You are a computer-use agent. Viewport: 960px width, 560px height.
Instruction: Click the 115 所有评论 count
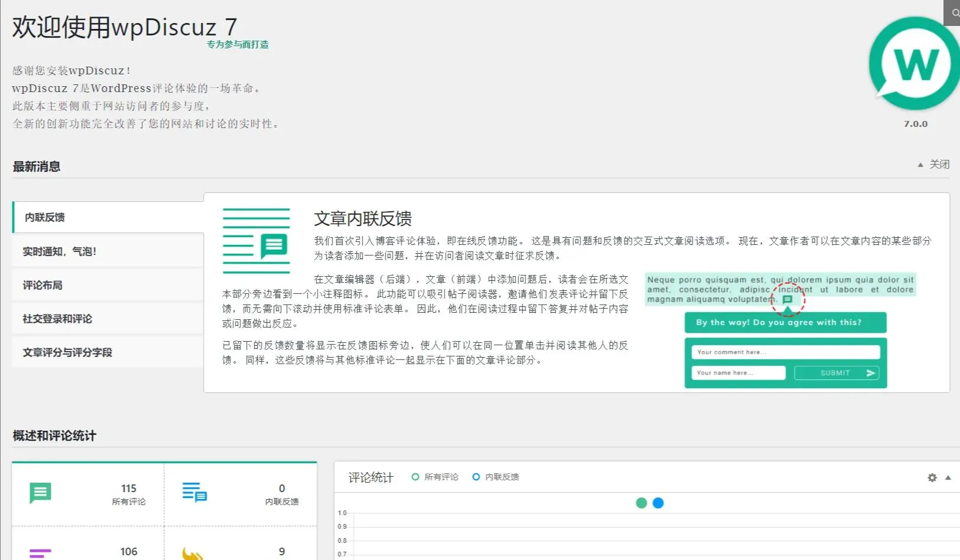129,494
